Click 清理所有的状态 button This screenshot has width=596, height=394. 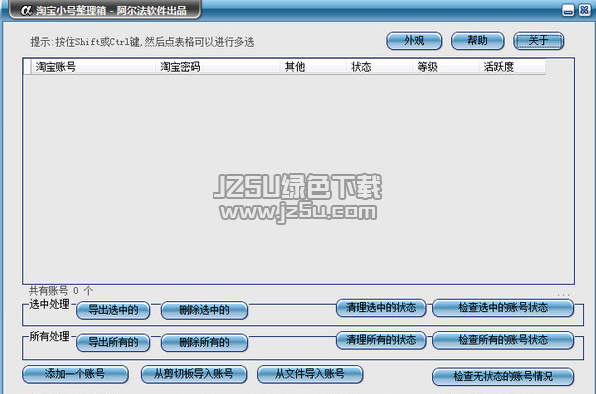click(381, 340)
